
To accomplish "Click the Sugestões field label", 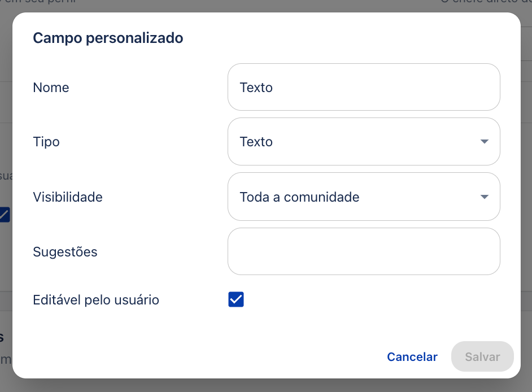I will pos(65,252).
